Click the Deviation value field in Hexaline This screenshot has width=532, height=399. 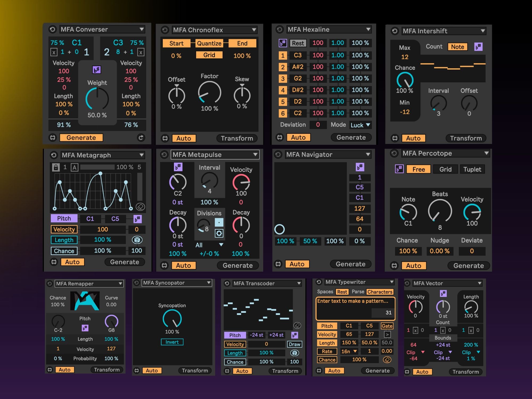tap(318, 125)
